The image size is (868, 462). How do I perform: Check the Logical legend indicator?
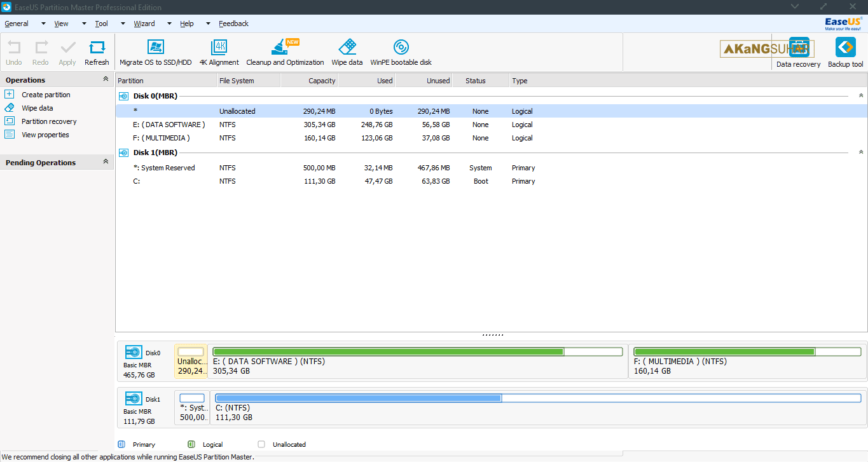point(191,444)
